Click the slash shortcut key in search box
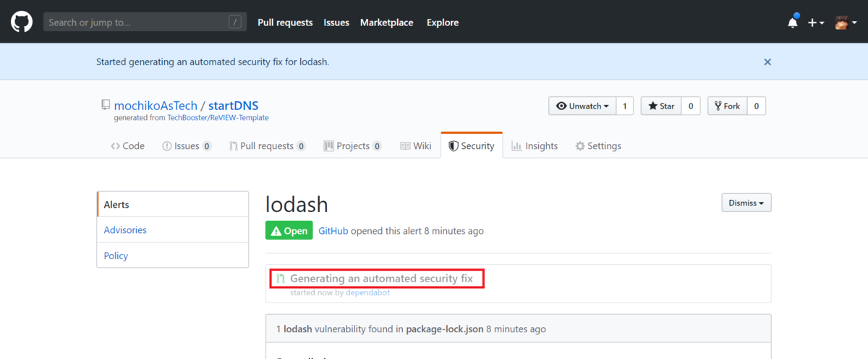Viewport: 868px width, 359px height. [x=235, y=22]
